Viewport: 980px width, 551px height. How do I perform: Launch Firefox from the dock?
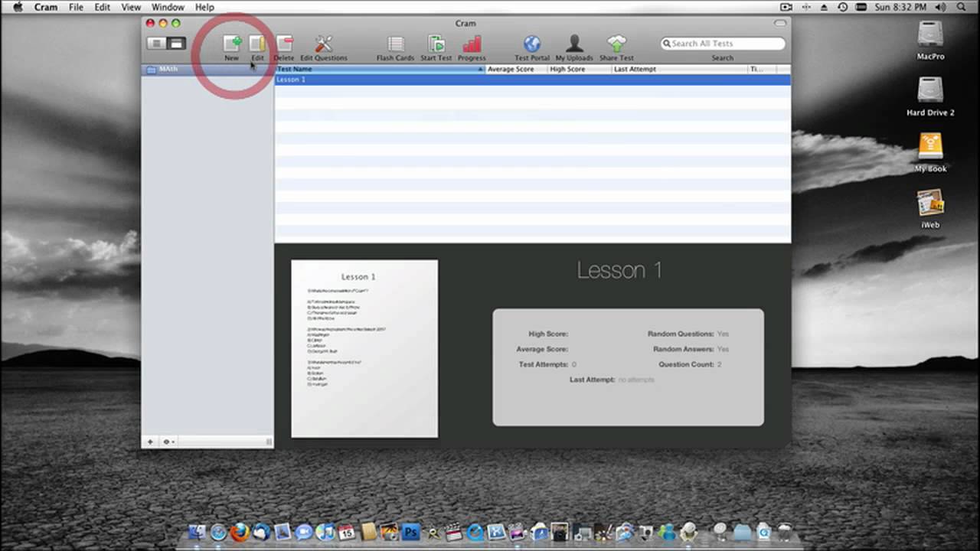coord(240,532)
